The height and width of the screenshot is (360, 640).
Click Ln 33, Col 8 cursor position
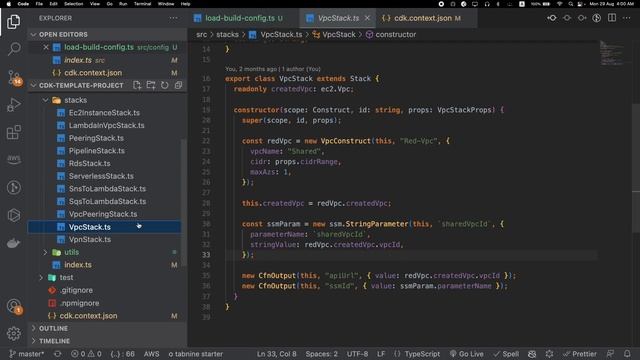click(x=276, y=354)
